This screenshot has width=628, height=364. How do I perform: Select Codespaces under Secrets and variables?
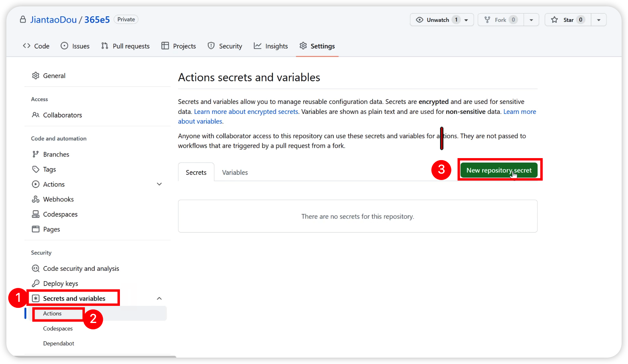click(58, 329)
